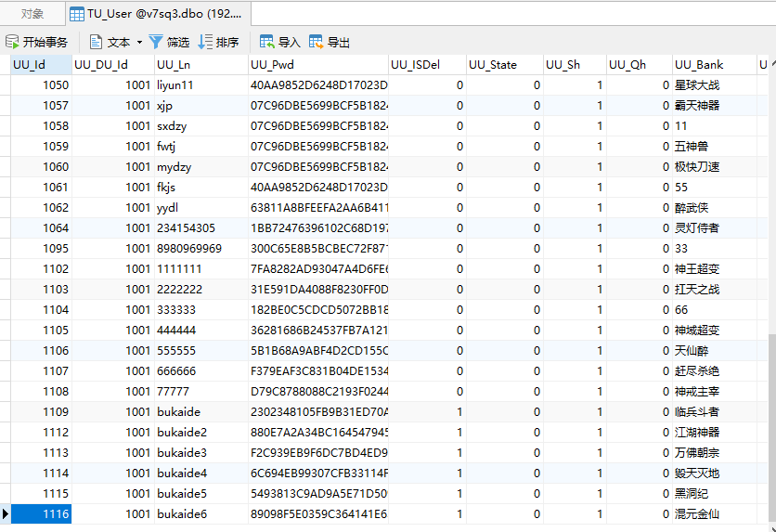
Task: Select the login name cell 77777
Action: pyautogui.click(x=201, y=392)
